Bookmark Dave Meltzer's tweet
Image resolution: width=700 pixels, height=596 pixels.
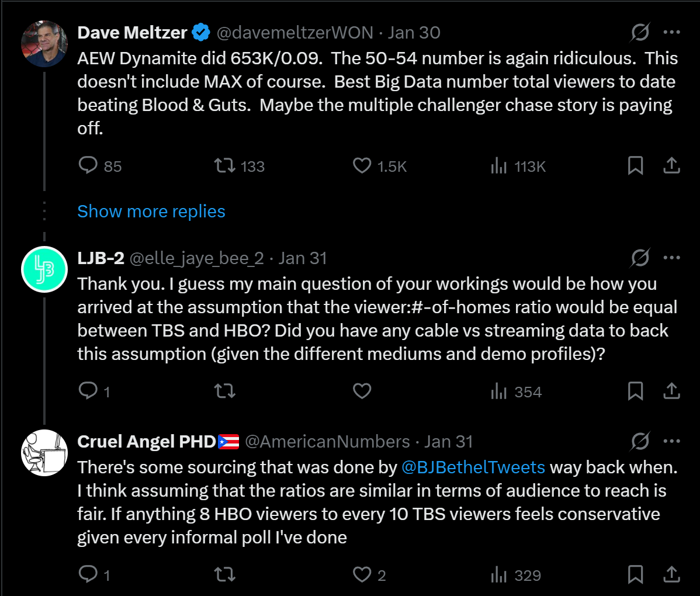[635, 166]
